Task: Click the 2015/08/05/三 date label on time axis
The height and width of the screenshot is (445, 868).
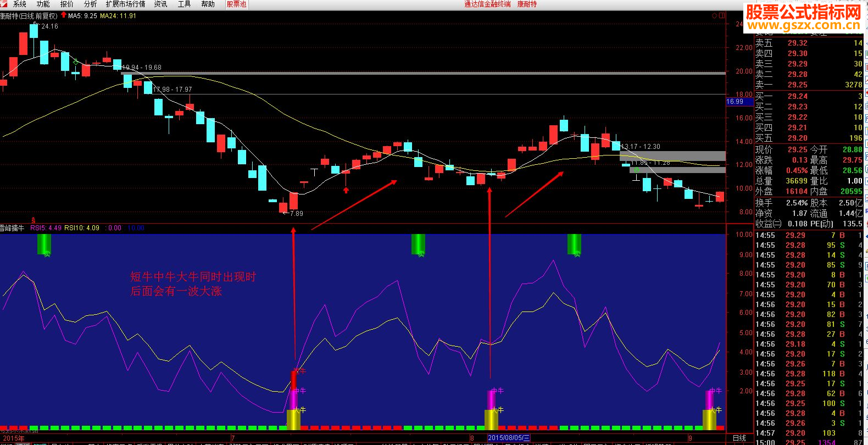Action: click(509, 438)
